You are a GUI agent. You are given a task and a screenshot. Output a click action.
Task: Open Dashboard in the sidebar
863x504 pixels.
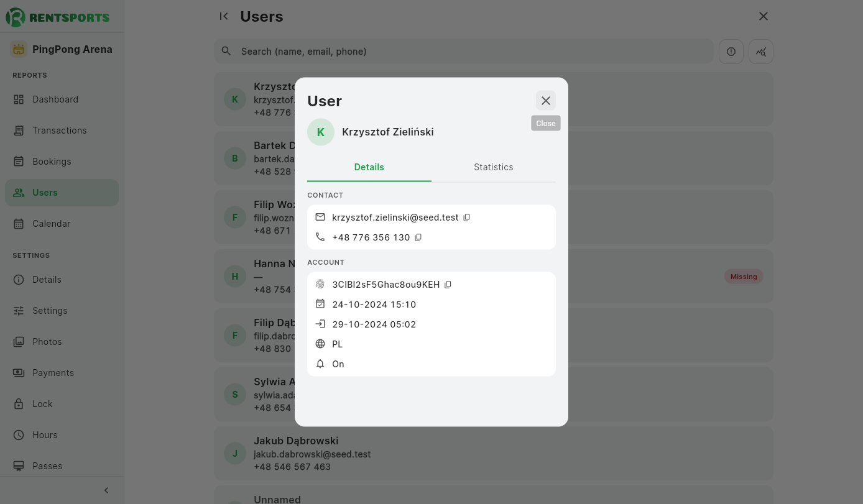[x=62, y=99]
